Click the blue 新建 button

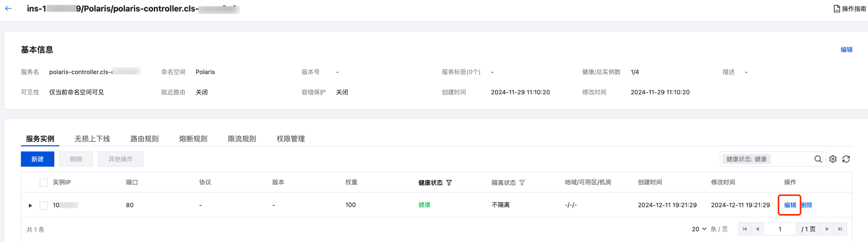pos(37,159)
